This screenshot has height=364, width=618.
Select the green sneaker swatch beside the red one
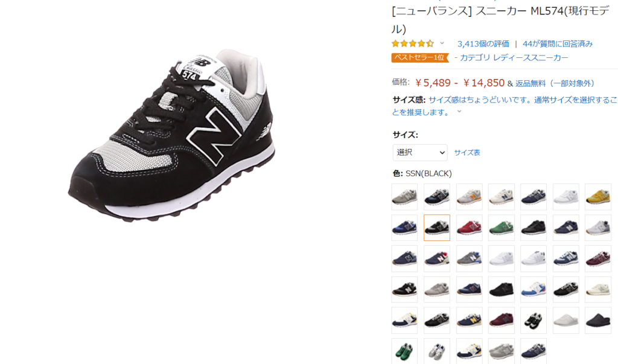pos(502,228)
